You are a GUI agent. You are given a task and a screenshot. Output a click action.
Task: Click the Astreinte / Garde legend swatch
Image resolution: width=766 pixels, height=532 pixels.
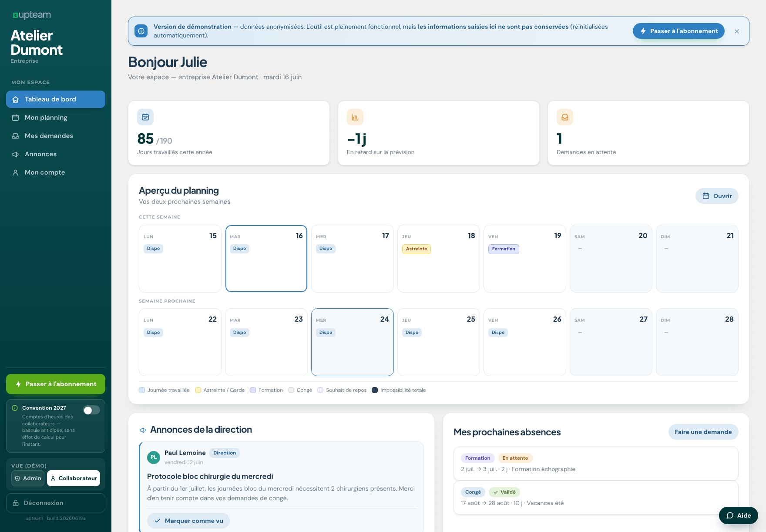198,390
